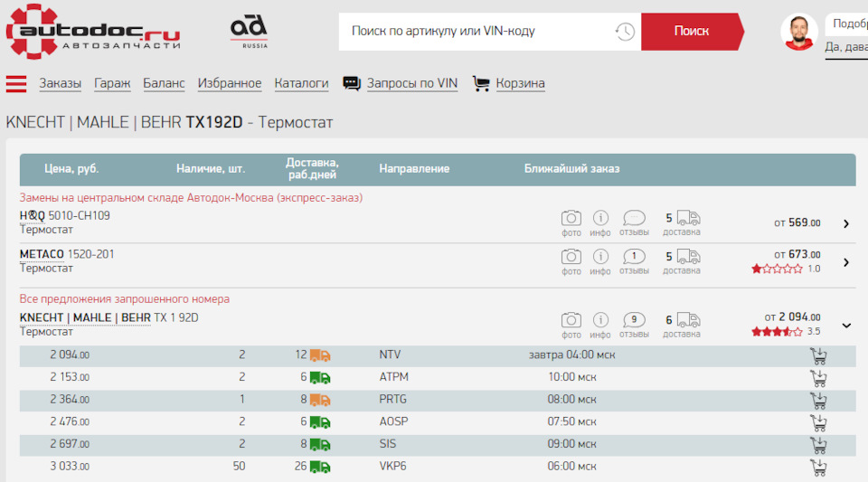Open search history clock icon
868x482 pixels.
(625, 32)
